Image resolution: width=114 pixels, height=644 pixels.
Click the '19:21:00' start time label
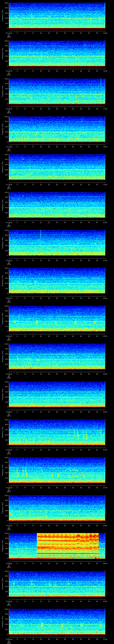pos(9,298)
